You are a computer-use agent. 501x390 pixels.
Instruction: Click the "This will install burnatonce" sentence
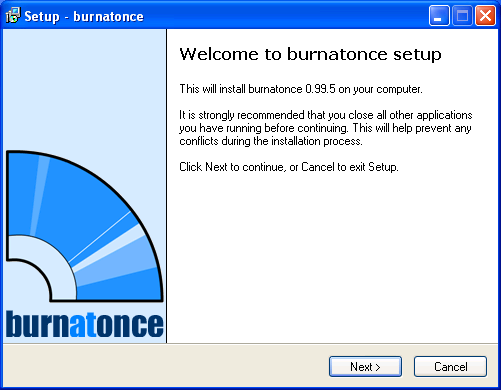tap(301, 89)
